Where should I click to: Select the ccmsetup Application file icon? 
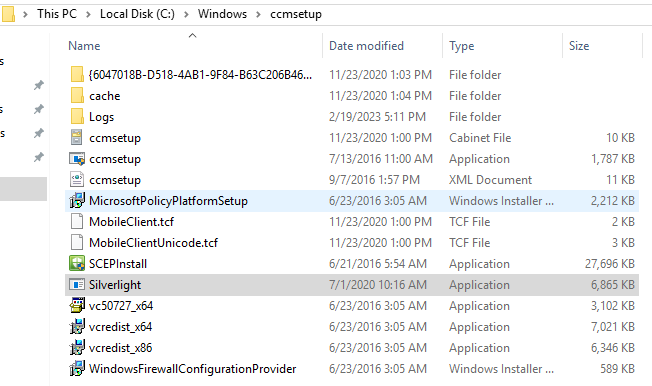(77, 158)
